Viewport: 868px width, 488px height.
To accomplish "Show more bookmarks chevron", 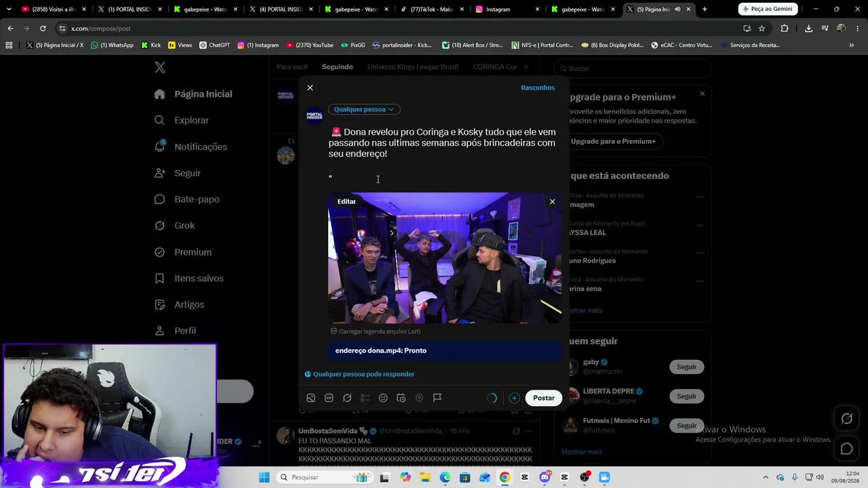I will click(x=852, y=45).
